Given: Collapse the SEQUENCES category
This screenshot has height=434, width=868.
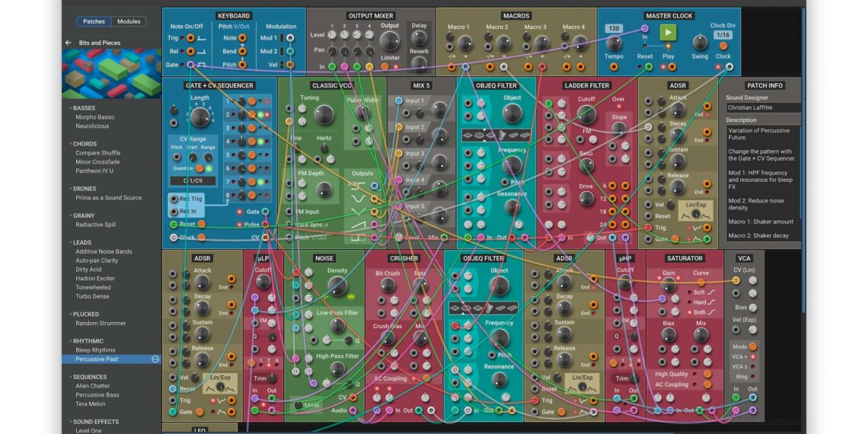Looking at the screenshot, I should pos(70,377).
